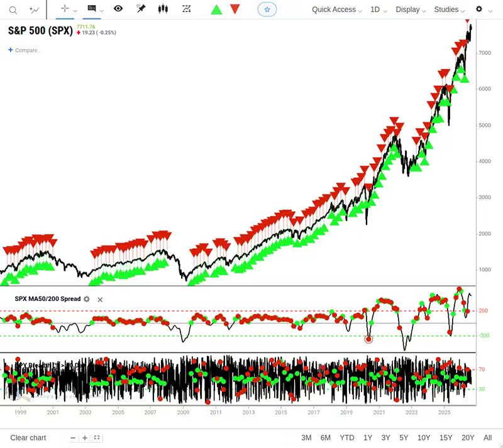503x448 pixels.
Task: Open chart settings gear in toolbar
Action: [479, 9]
